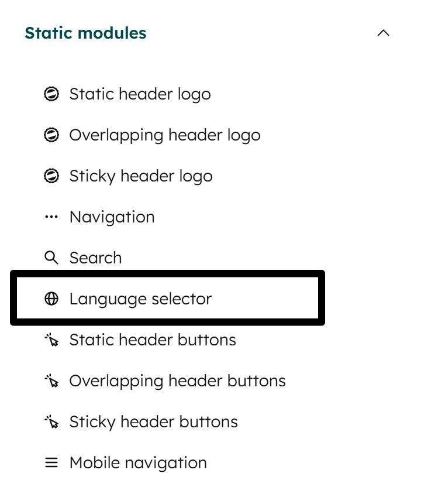Open the Navigation module
This screenshot has width=421, height=504.
[x=112, y=217]
